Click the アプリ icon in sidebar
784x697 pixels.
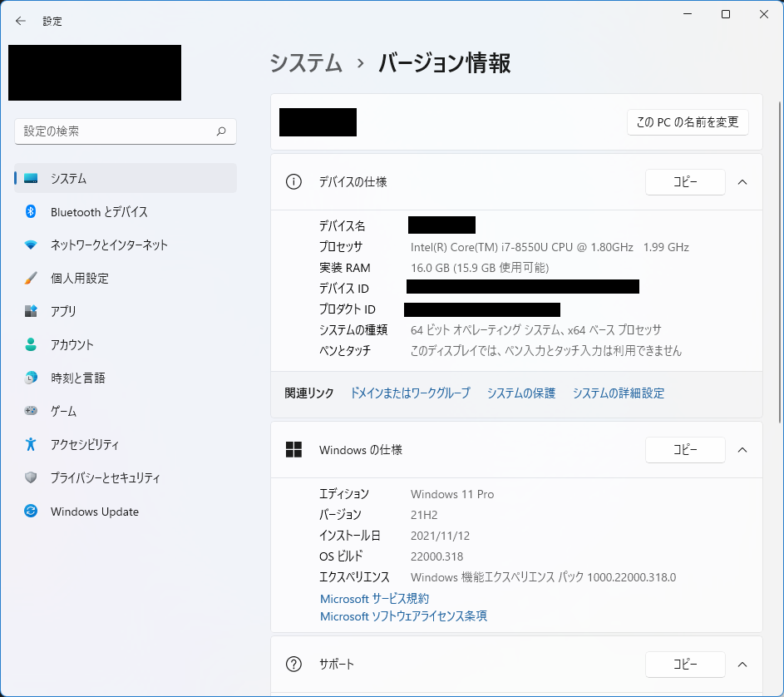pyautogui.click(x=31, y=311)
